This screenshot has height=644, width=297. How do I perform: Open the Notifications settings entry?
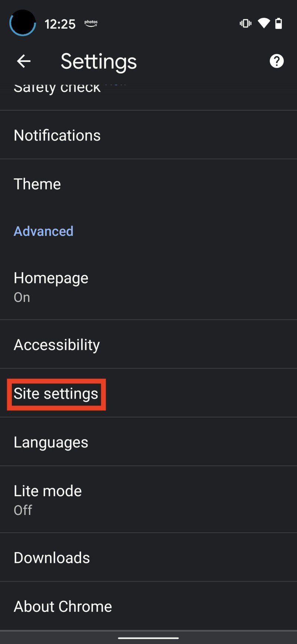click(57, 135)
